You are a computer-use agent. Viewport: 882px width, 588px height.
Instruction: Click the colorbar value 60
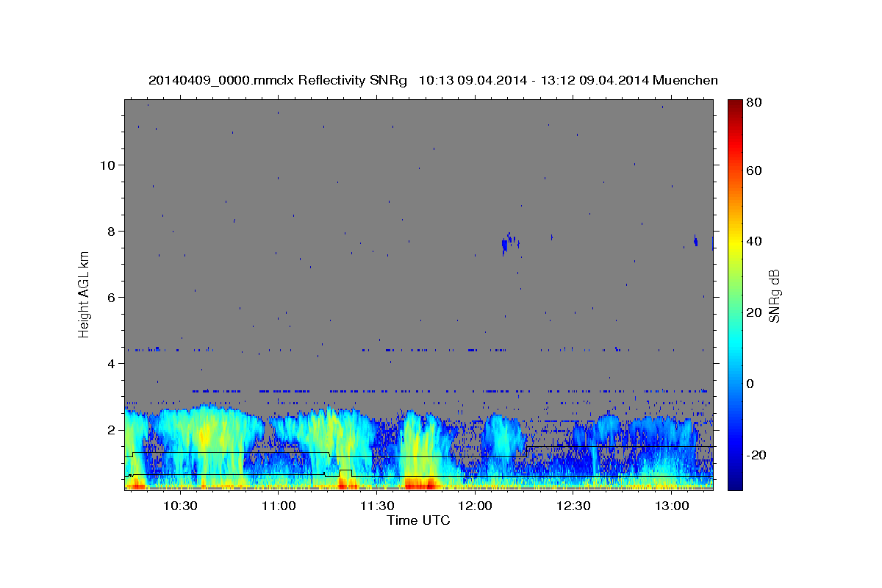click(754, 171)
